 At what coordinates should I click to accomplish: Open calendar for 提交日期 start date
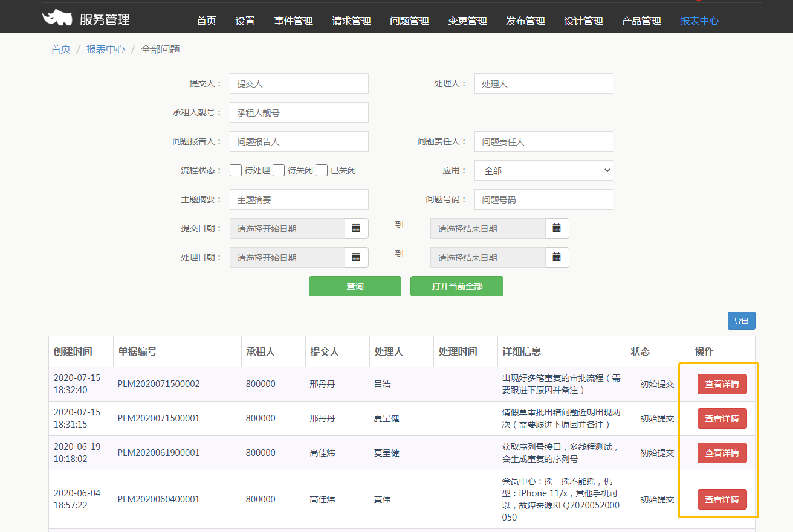(x=356, y=228)
